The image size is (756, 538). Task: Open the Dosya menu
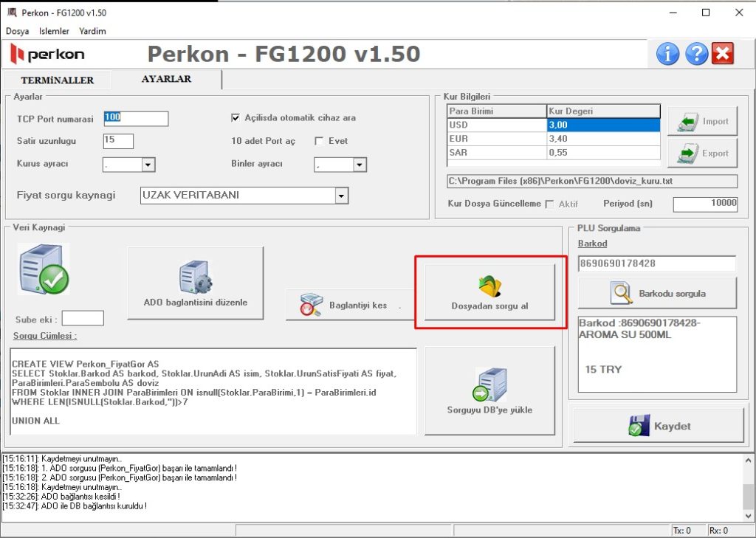point(18,31)
